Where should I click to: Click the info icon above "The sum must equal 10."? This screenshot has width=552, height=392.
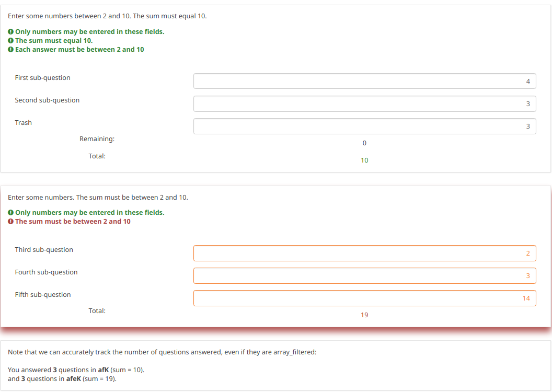(x=11, y=32)
